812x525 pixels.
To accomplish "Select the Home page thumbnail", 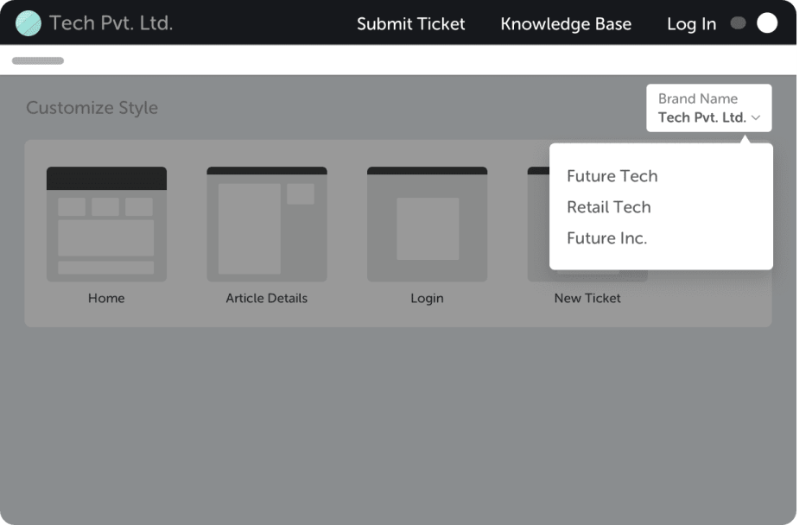I will coord(106,223).
